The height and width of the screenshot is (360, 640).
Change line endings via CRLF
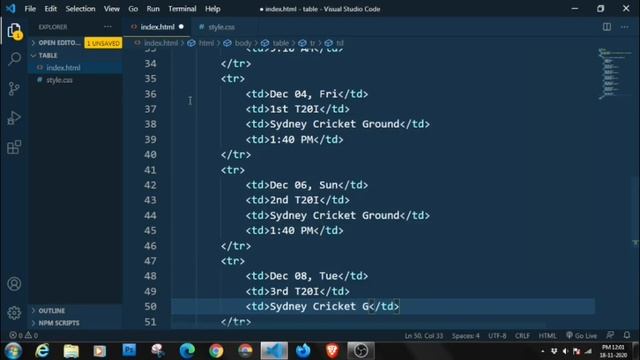522,336
